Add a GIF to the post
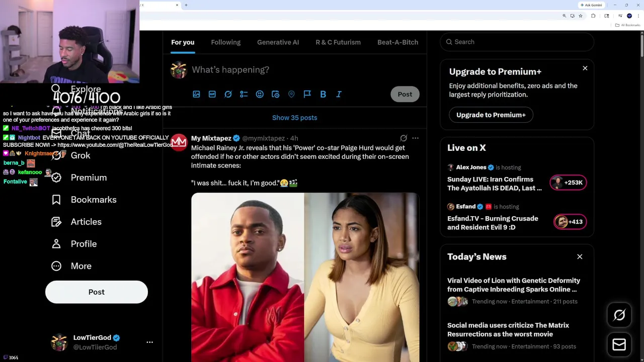Screen dimensions: 644x362 click(212, 94)
